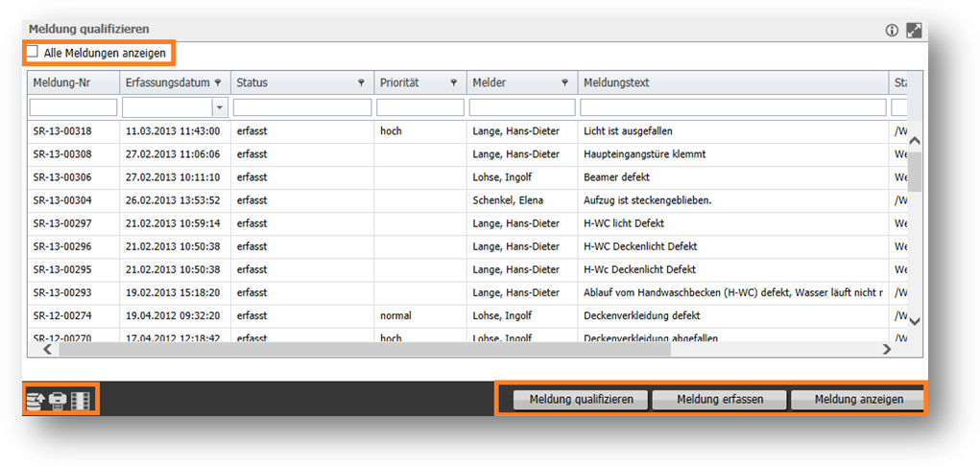Click date 26.02.2013 13:53:52
980x466 pixels.
click(x=173, y=200)
